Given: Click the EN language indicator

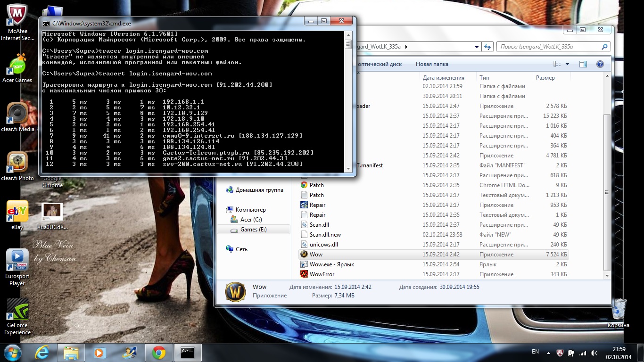Looking at the screenshot, I should (535, 352).
